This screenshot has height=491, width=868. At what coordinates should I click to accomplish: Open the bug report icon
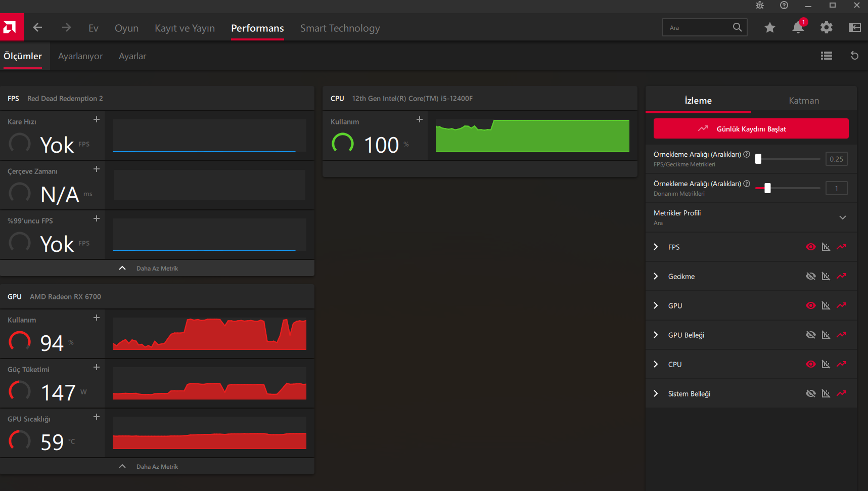tap(759, 6)
